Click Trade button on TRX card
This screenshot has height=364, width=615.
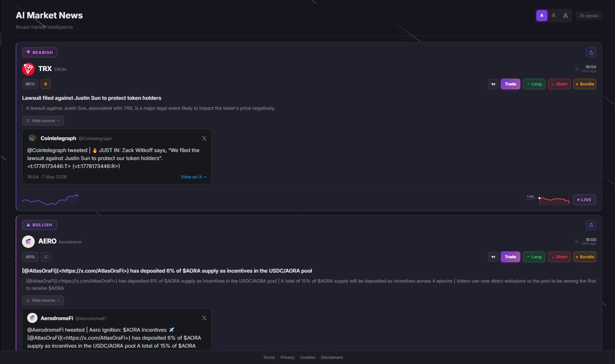coord(510,84)
